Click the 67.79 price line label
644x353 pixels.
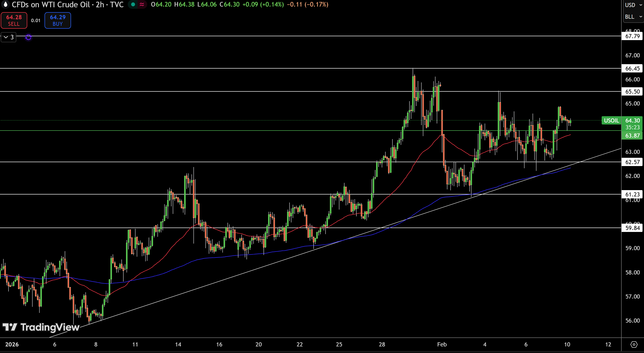632,36
